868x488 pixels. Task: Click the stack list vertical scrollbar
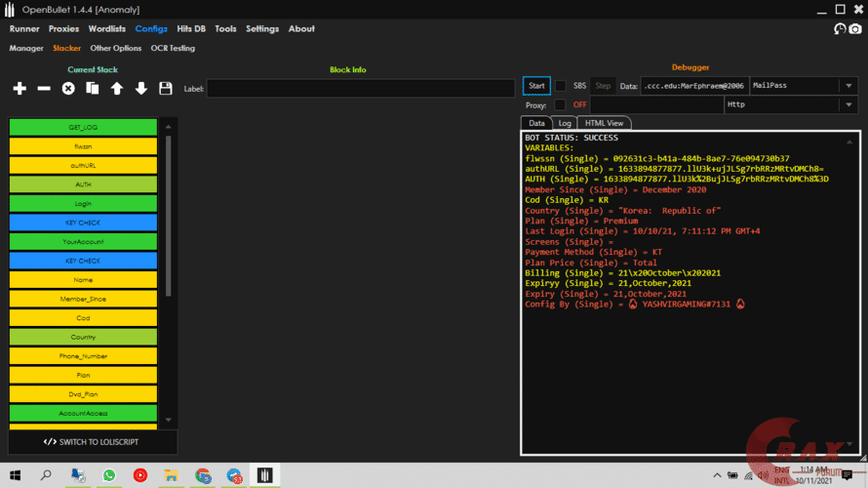click(x=168, y=215)
